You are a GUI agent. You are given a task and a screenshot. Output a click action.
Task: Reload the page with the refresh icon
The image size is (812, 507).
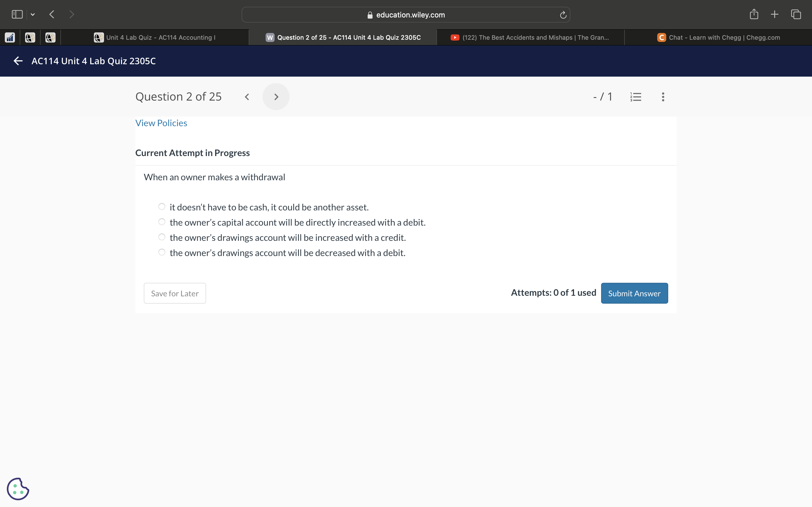[x=563, y=15]
